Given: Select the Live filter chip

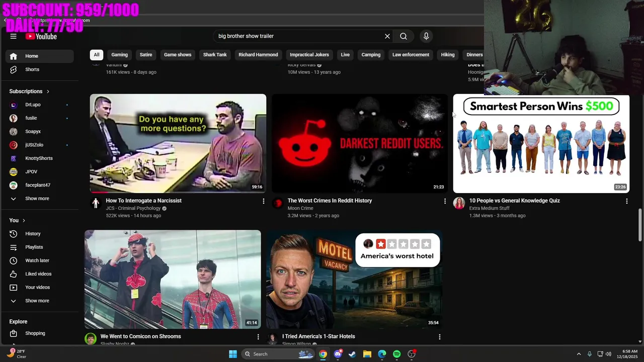Looking at the screenshot, I should (x=345, y=55).
